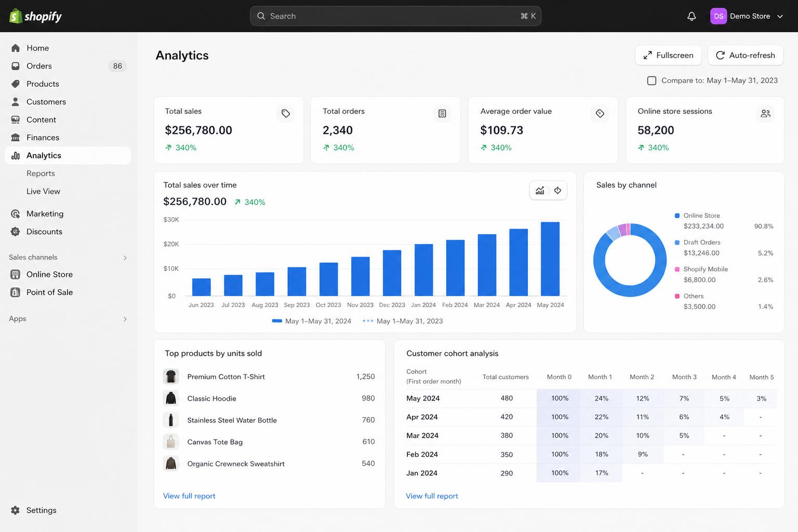The height and width of the screenshot is (532, 798).
Task: View full report for cohort analysis
Action: click(x=432, y=496)
